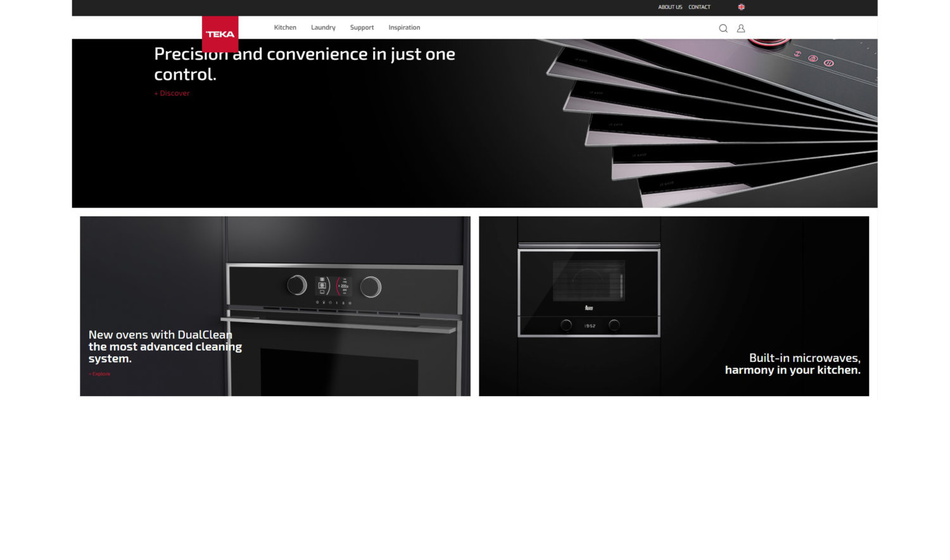Screen dimensions: 950x560
Task: Open the magnifier search in the header
Action: [x=723, y=28]
